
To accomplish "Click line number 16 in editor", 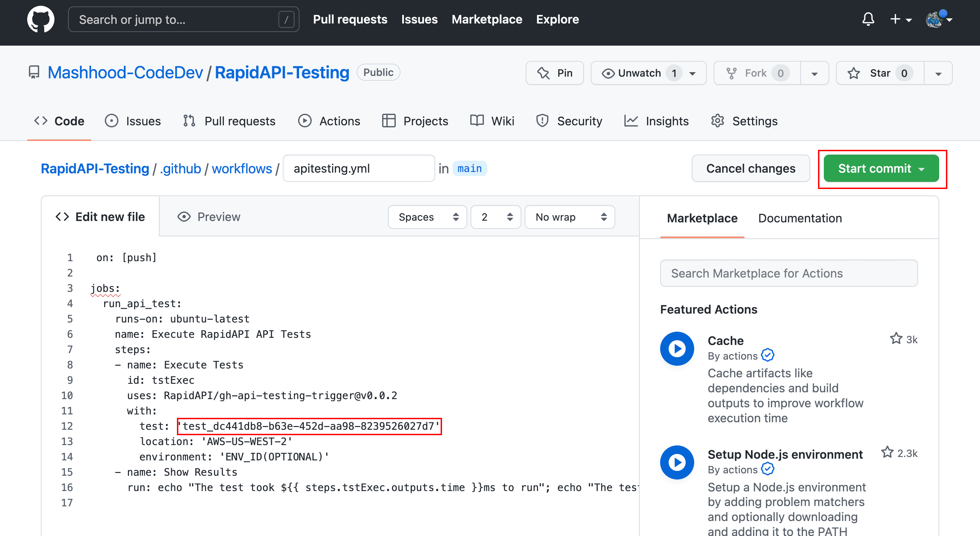I will [x=67, y=488].
